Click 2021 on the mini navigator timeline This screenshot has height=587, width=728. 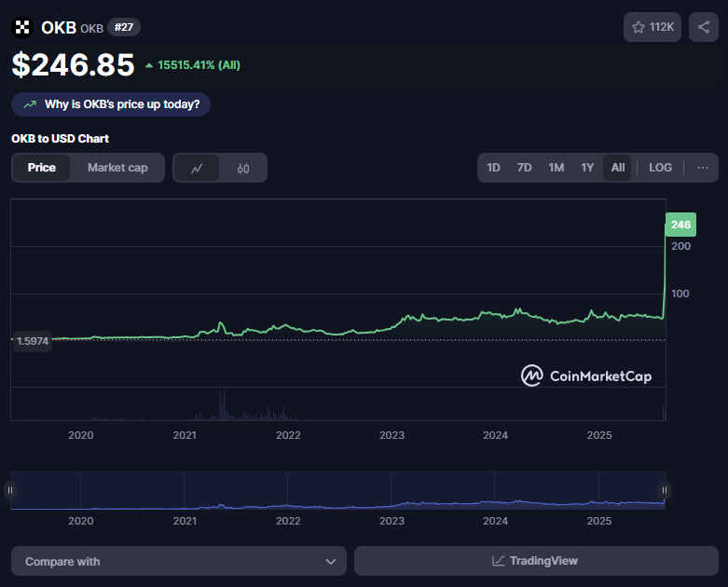(185, 521)
